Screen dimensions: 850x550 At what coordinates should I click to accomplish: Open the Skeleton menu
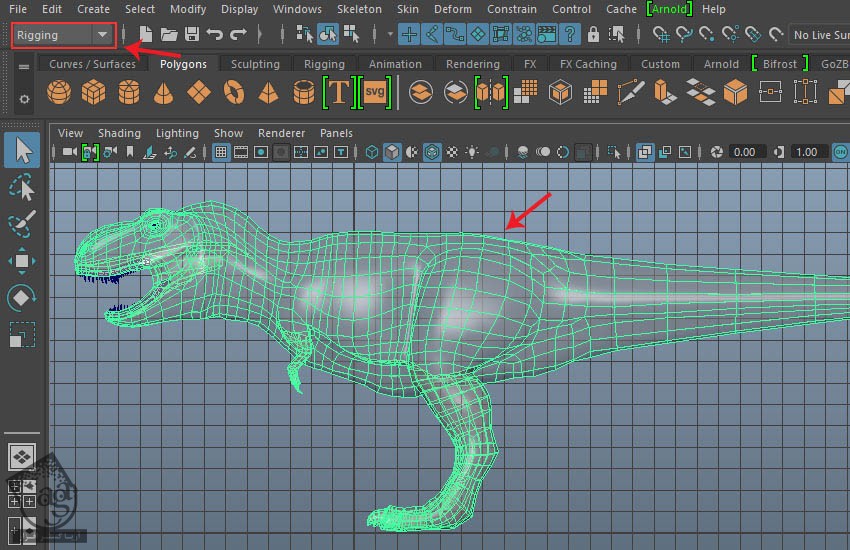[x=359, y=9]
